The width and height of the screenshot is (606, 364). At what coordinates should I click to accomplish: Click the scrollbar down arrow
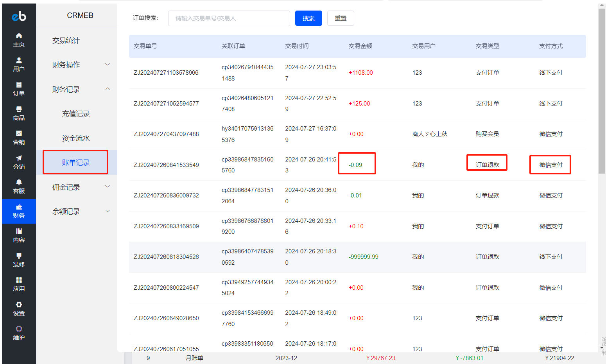(602, 348)
